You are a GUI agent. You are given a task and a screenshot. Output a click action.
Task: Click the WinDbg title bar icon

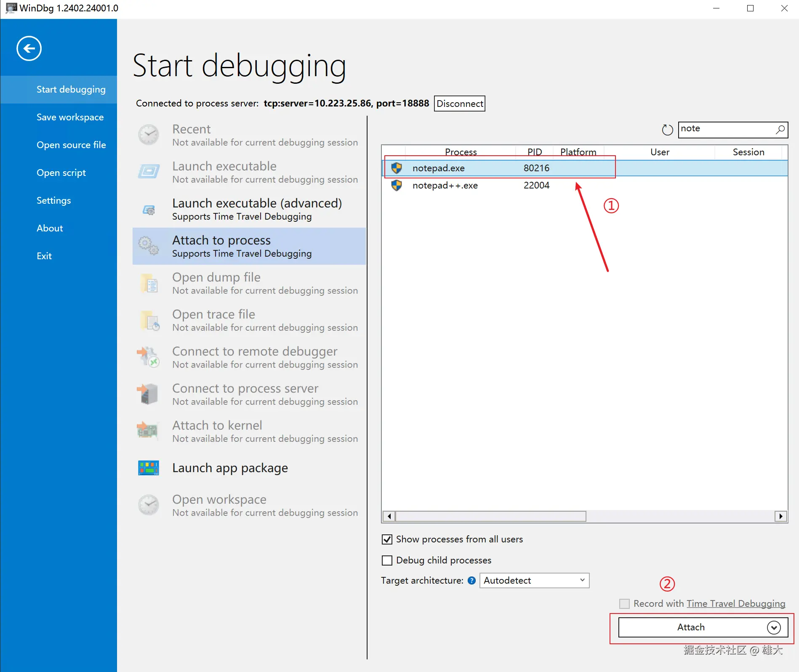pyautogui.click(x=11, y=8)
